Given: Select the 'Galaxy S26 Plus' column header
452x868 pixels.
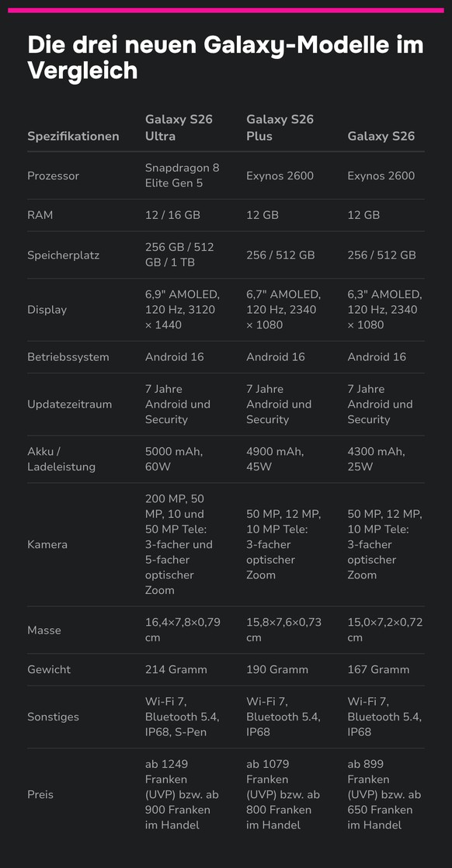Looking at the screenshot, I should 280,128.
